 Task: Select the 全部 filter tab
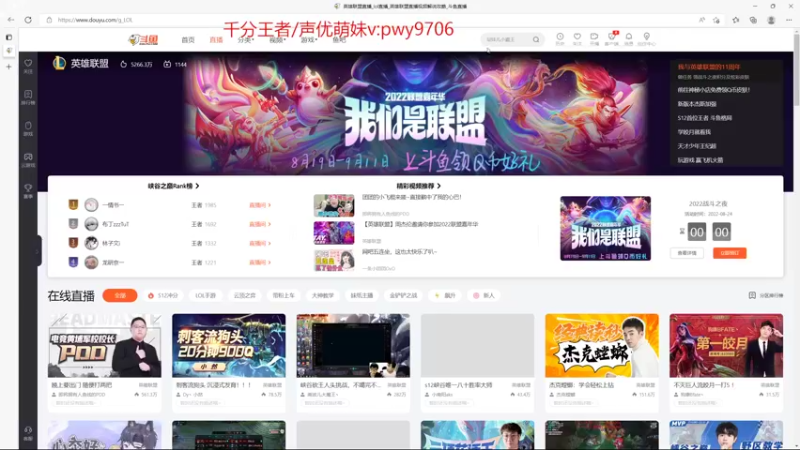(120, 295)
